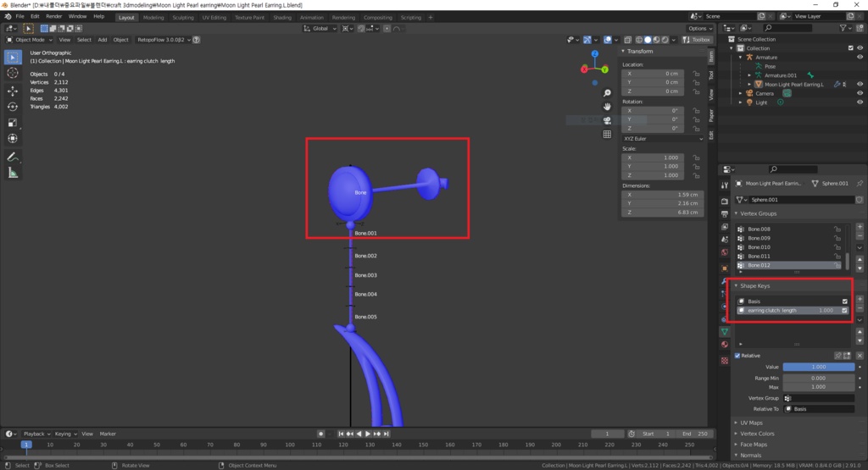
Task: Open Material Properties tab icon
Action: click(x=725, y=345)
